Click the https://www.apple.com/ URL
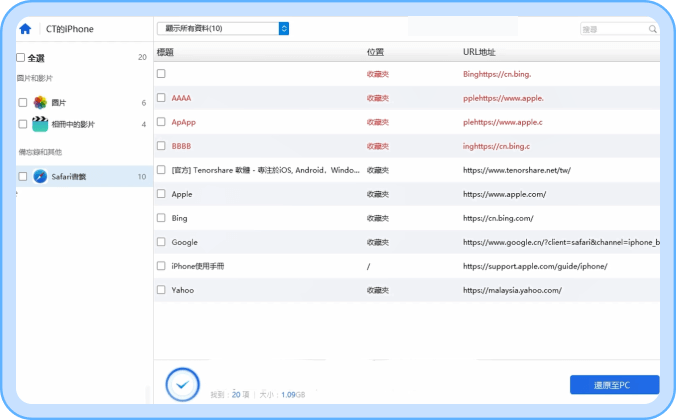This screenshot has height=420, width=676. 504,194
